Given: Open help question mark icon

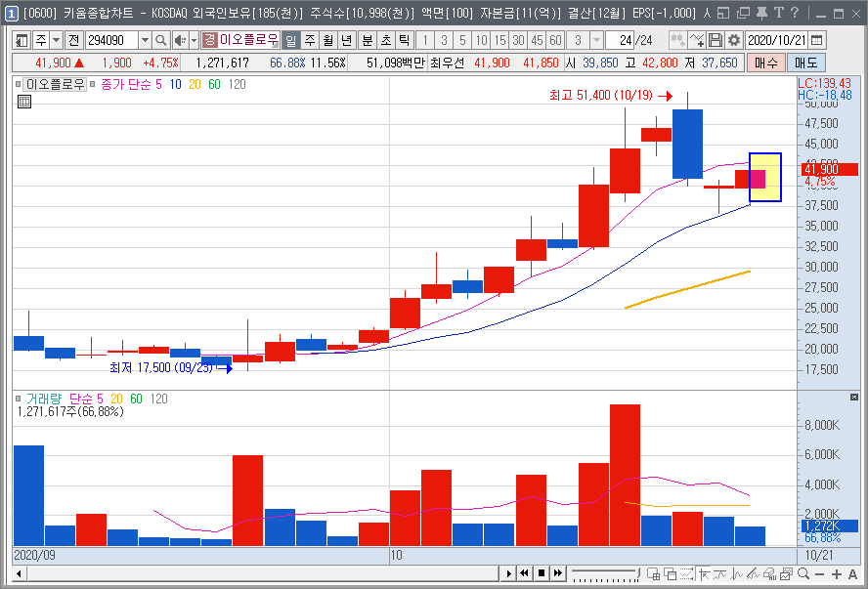Looking at the screenshot, I should pyautogui.click(x=795, y=12).
